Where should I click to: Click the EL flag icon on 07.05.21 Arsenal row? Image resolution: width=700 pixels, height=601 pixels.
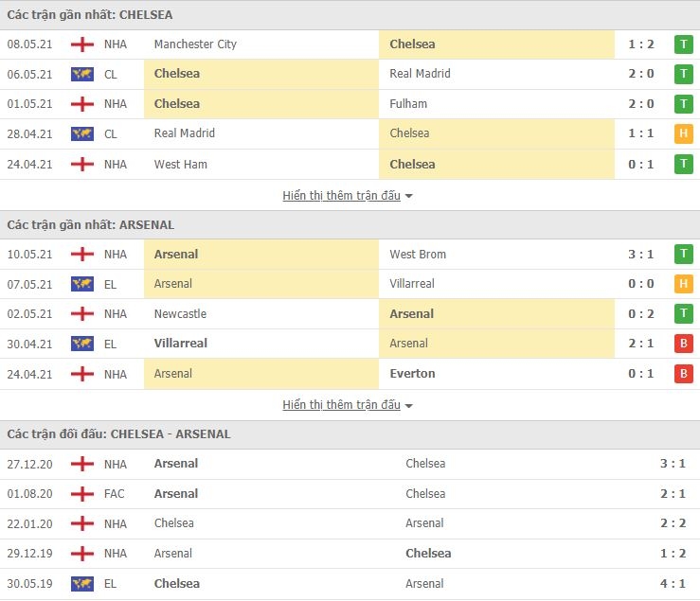(82, 284)
